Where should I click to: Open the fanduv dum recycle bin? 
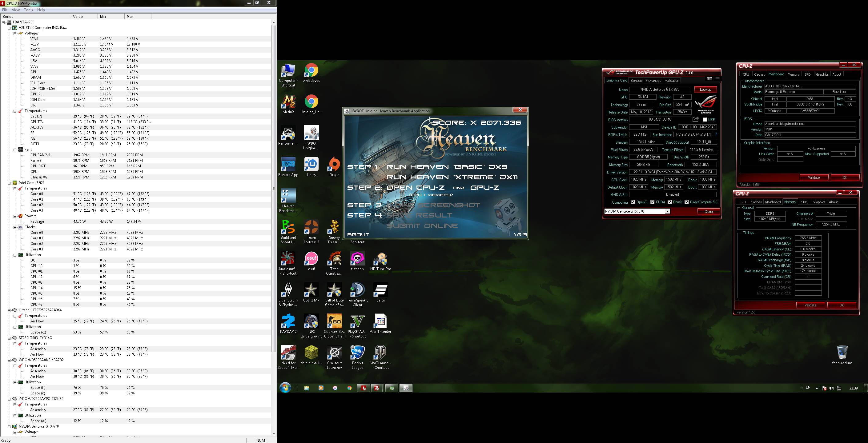click(x=842, y=355)
